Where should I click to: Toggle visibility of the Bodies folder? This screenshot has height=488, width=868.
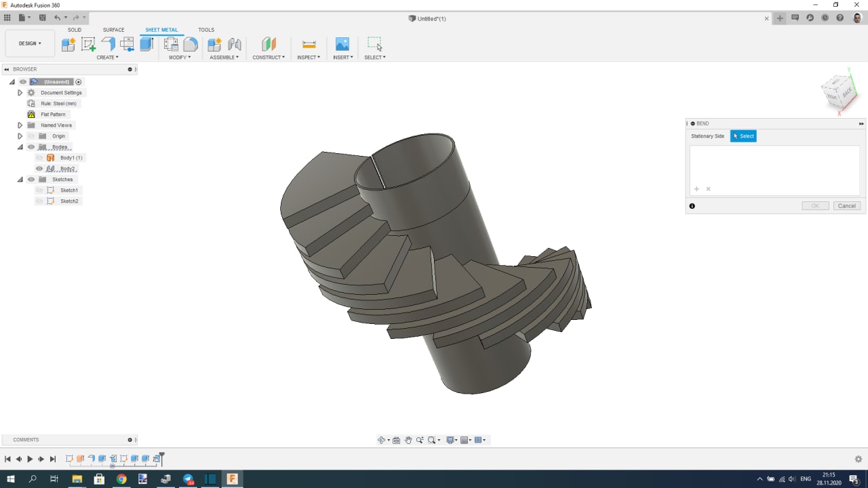(x=31, y=147)
